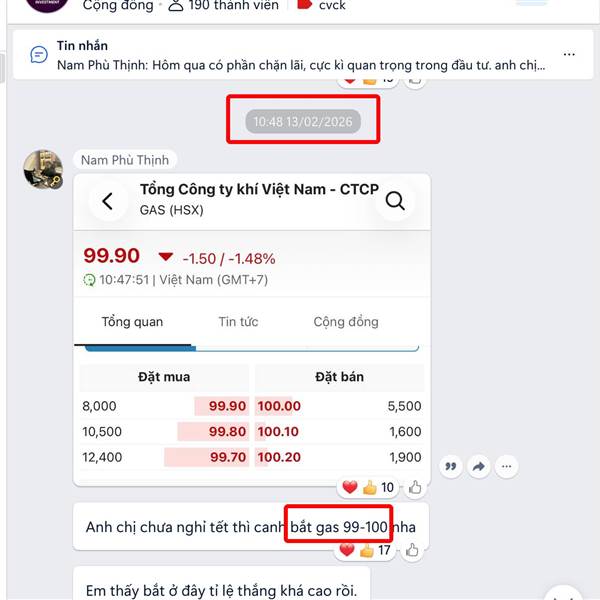Image resolution: width=600 pixels, height=600 pixels.
Task: View reactions count 17 on text message
Action: [384, 550]
